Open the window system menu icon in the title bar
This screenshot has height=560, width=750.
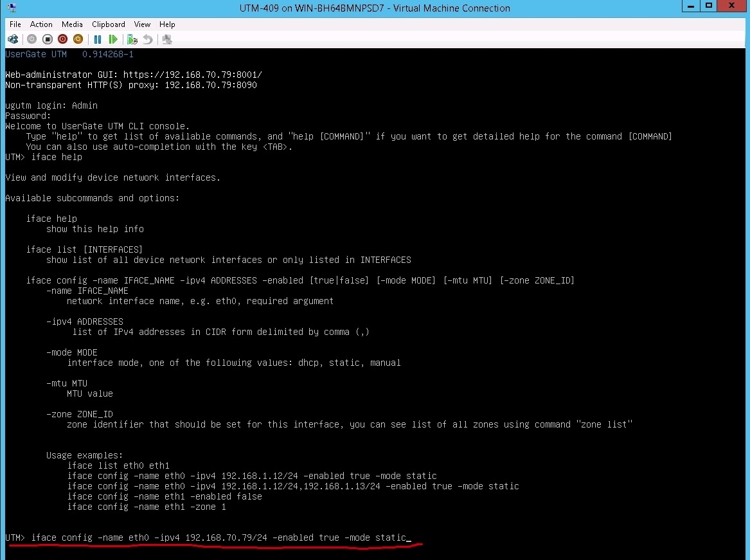[12, 8]
